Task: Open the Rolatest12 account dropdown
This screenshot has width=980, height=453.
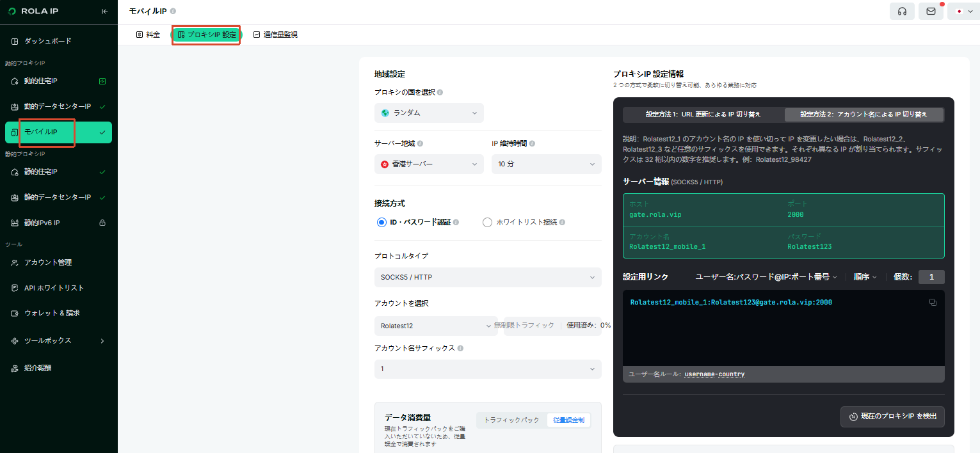Action: (436, 326)
